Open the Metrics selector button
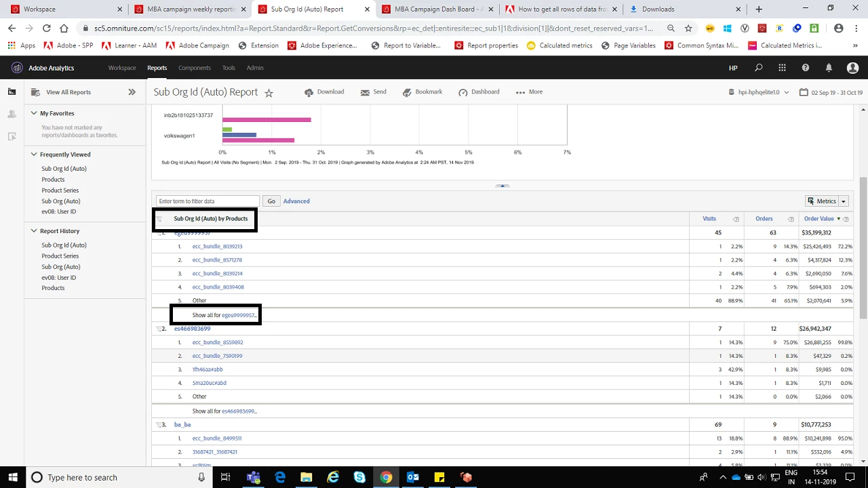This screenshot has height=488, width=868. click(x=822, y=201)
